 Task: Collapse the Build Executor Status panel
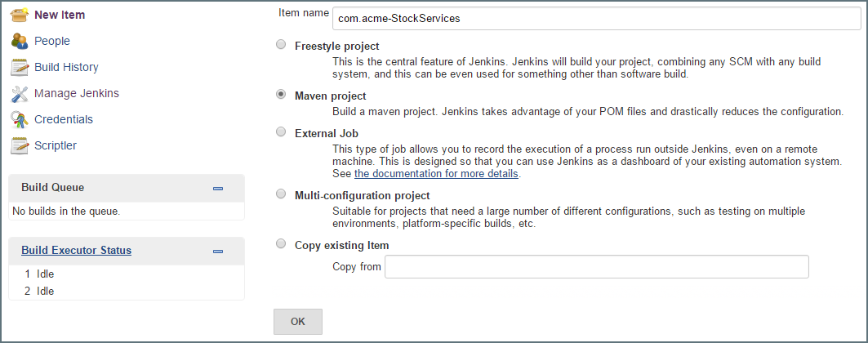tap(218, 251)
